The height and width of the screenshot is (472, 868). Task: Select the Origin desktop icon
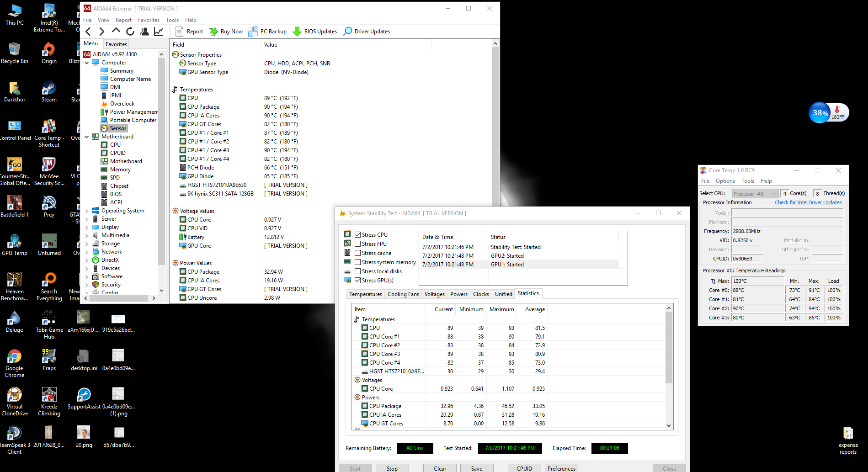[x=49, y=53]
